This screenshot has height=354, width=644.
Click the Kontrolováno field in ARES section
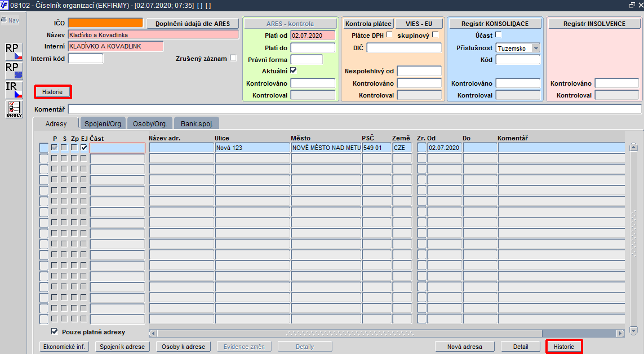[313, 83]
